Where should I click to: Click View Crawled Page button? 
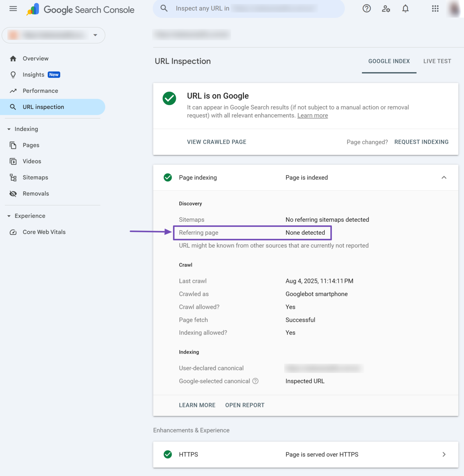(x=217, y=142)
